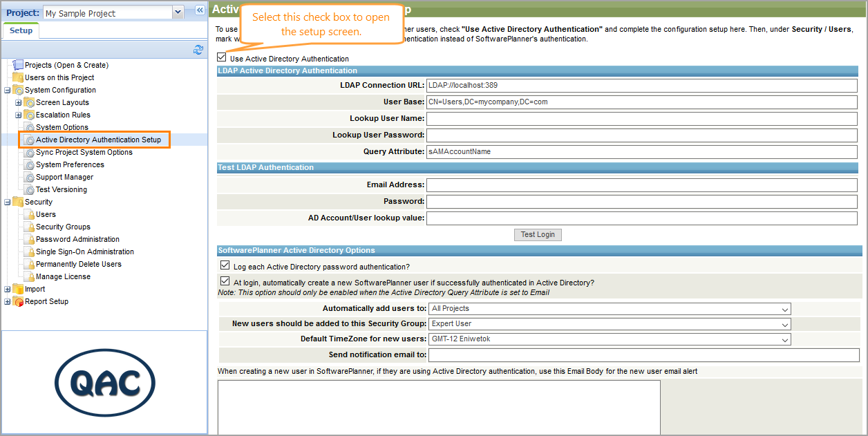Click the Send notification email to field
The width and height of the screenshot is (868, 436).
644,355
